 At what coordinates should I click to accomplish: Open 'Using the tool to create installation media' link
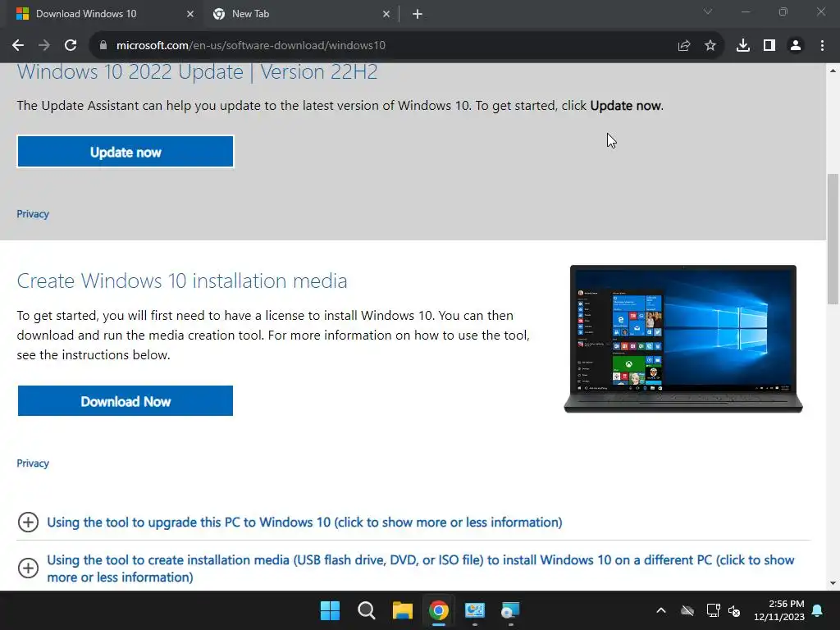421,568
